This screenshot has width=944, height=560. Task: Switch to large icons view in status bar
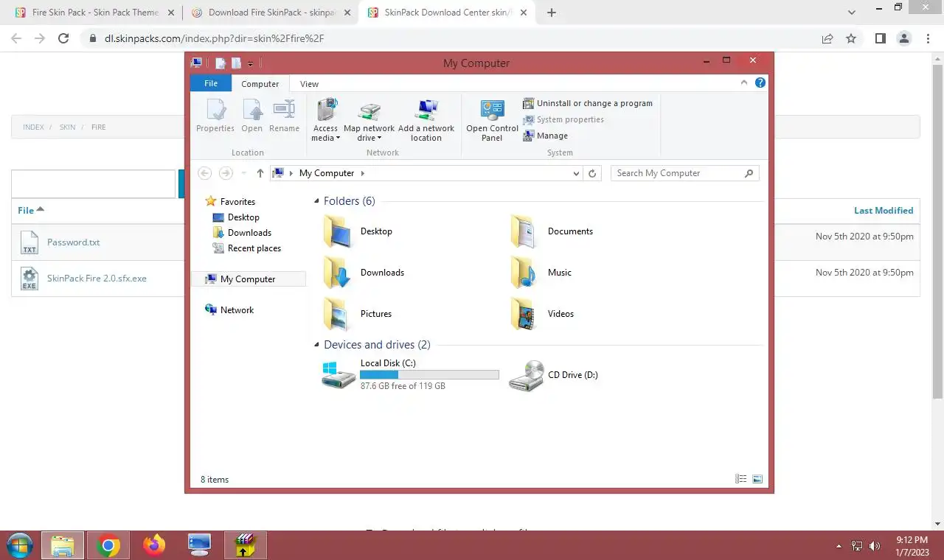coord(757,479)
